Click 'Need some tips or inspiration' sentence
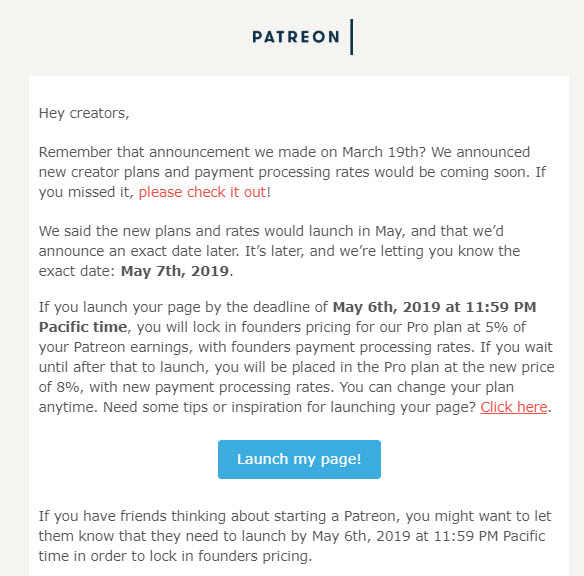This screenshot has height=576, width=584. click(289, 407)
